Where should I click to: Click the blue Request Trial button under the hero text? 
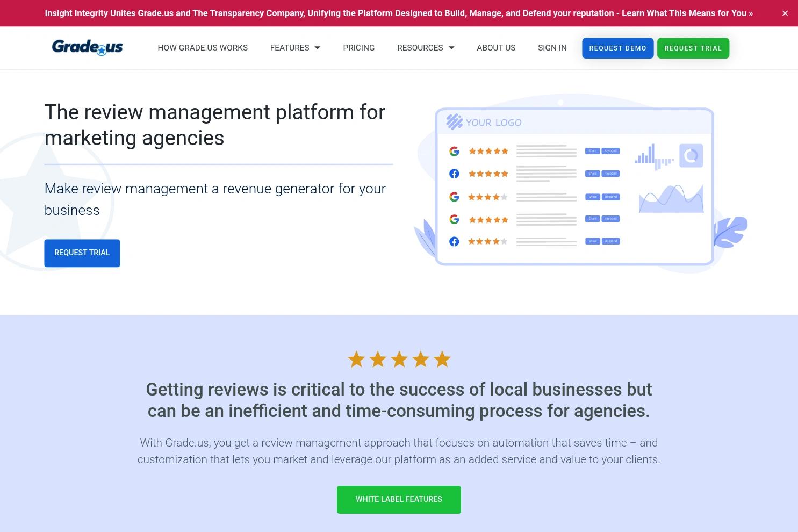tap(82, 253)
